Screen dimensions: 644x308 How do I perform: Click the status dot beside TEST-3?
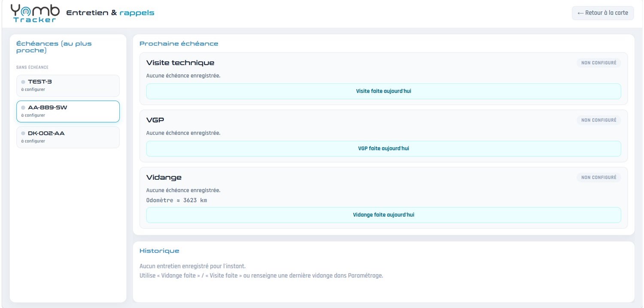[23, 82]
